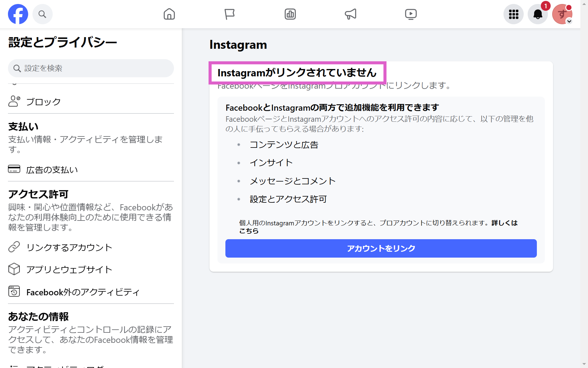Open Facebook外のアクティビティ item
This screenshot has width=588, height=368.
(83, 292)
